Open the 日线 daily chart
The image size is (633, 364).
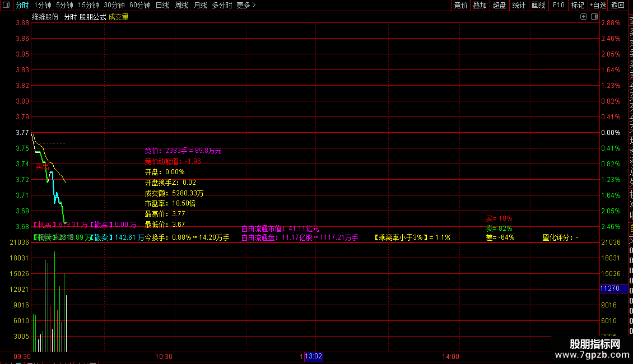coord(162,5)
